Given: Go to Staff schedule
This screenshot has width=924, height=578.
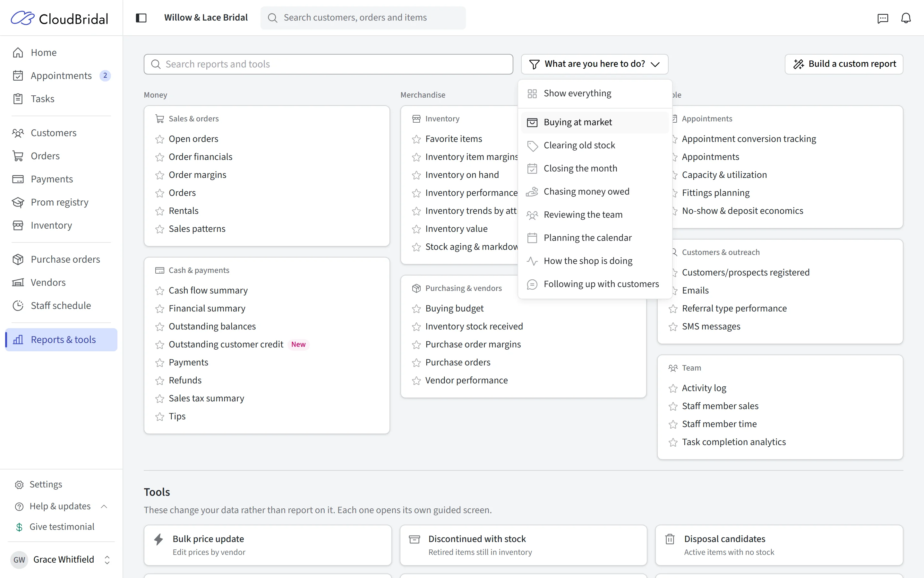Looking at the screenshot, I should click(x=61, y=305).
